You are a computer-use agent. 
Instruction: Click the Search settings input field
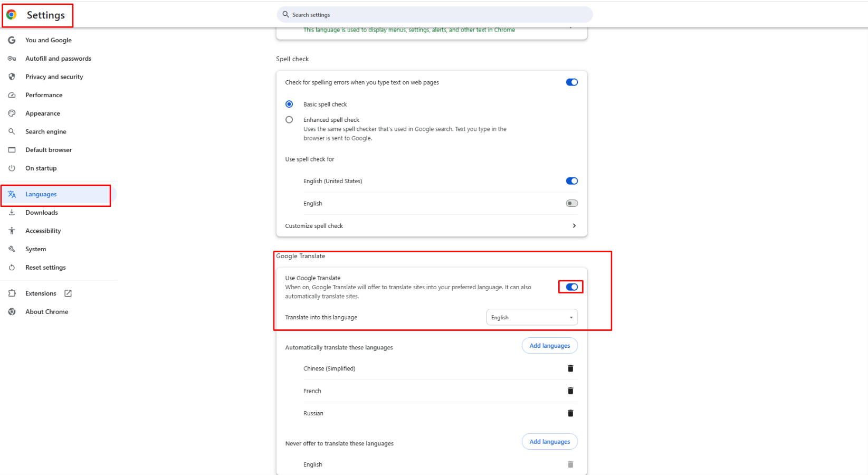pyautogui.click(x=434, y=15)
